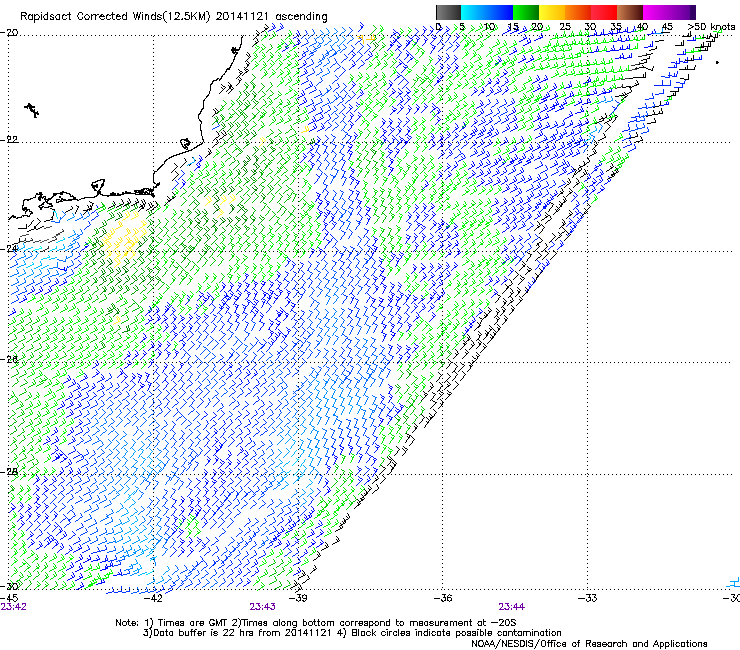Image resolution: width=740 pixels, height=650 pixels.
Task: Click the -24 latitude axis label
Action: 9,249
